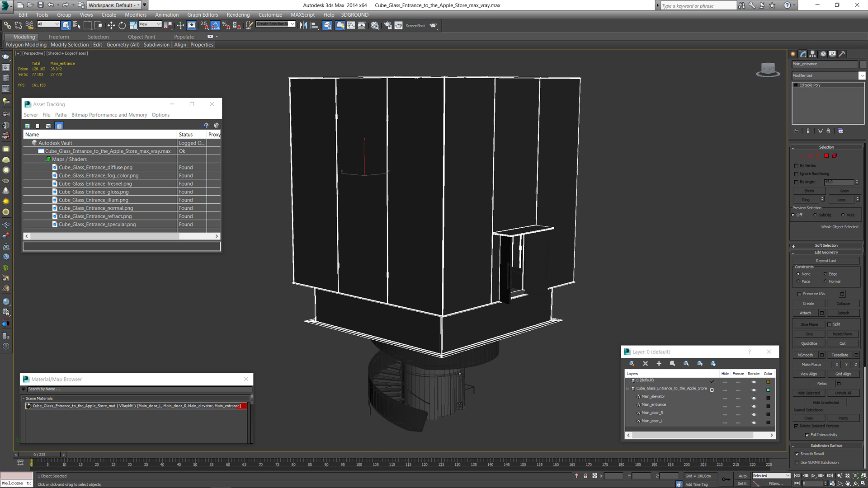Image resolution: width=868 pixels, height=488 pixels.
Task: Click Delete layer X icon in Layer dialog
Action: tap(645, 364)
